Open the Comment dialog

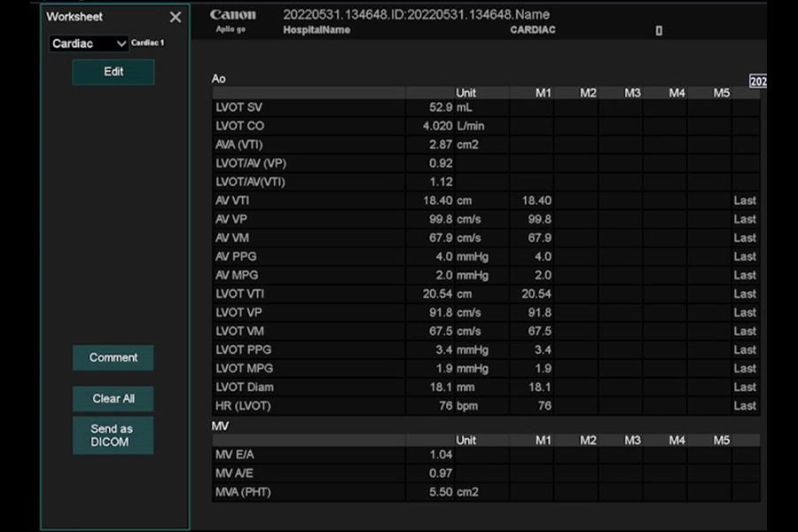click(113, 358)
